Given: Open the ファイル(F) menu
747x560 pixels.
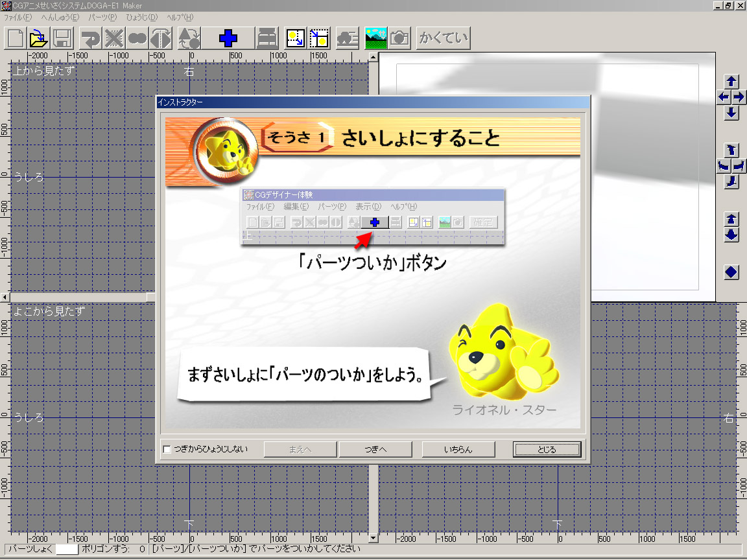Looking at the screenshot, I should [18, 17].
